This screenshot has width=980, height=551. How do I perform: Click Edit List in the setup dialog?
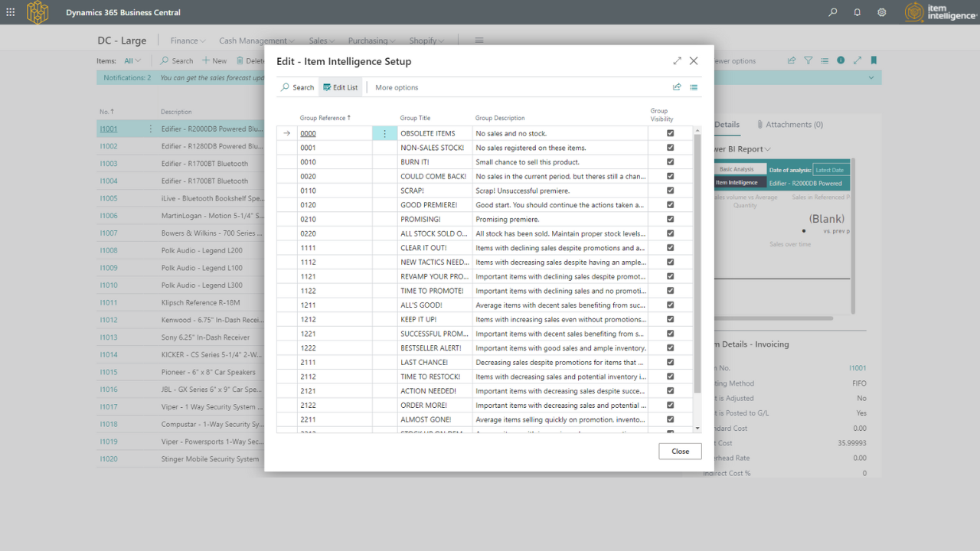click(341, 87)
